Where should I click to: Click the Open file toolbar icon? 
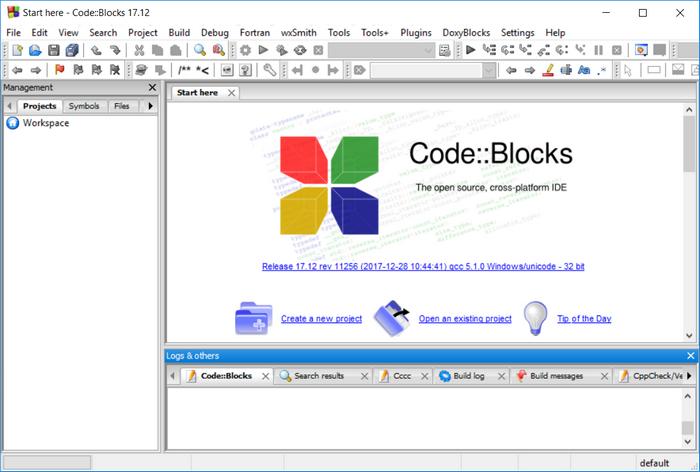point(35,50)
